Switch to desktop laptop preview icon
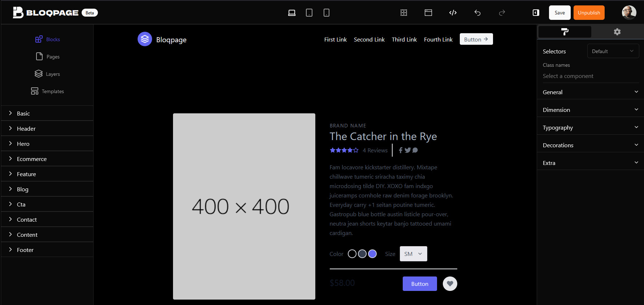 pyautogui.click(x=292, y=13)
